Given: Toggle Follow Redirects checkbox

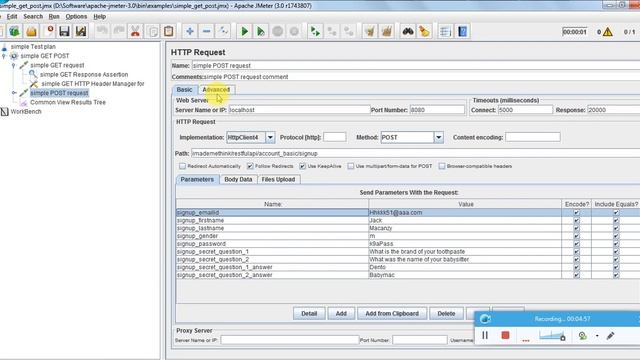Looking at the screenshot, I should pyautogui.click(x=250, y=166).
